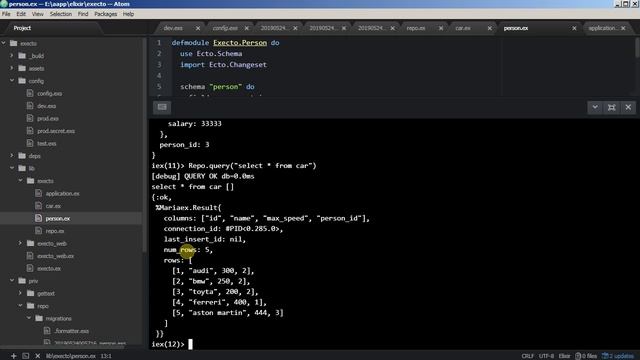Open prod.exs file in the tree

pyautogui.click(x=48, y=118)
